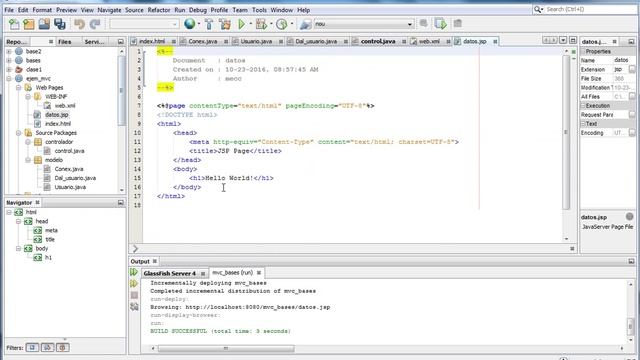Image resolution: width=640 pixels, height=360 pixels.
Task: Open the Navigate menu
Action: click(109, 10)
